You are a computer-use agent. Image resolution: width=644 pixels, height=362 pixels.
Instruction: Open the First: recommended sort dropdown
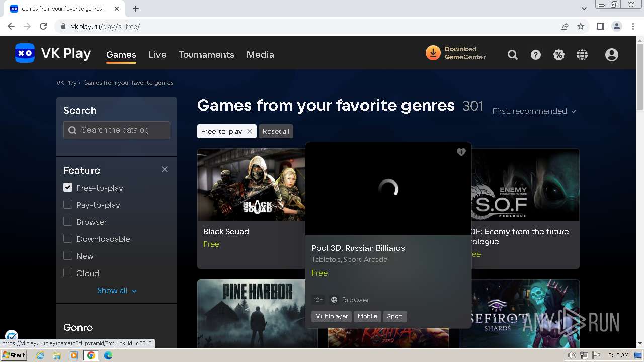coord(534,111)
